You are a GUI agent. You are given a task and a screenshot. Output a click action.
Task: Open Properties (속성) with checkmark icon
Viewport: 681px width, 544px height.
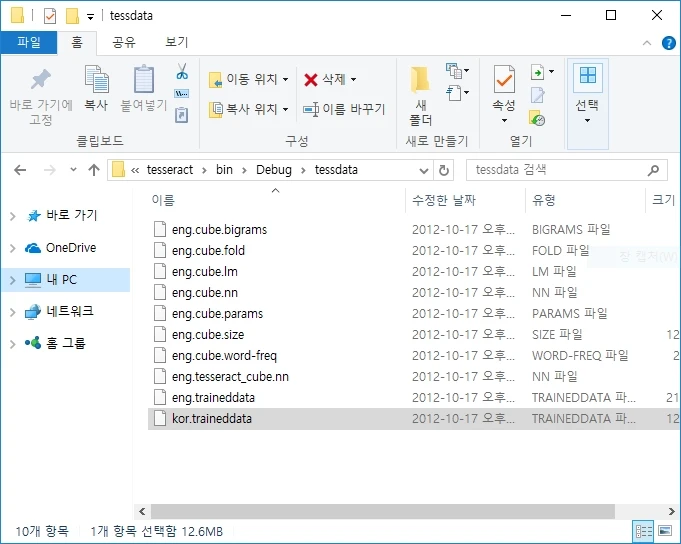504,82
